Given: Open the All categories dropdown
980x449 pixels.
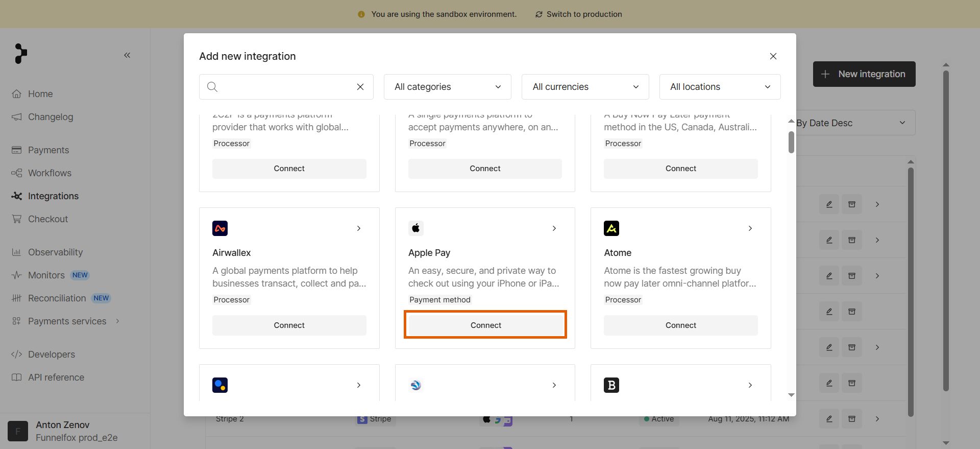Looking at the screenshot, I should (448, 87).
